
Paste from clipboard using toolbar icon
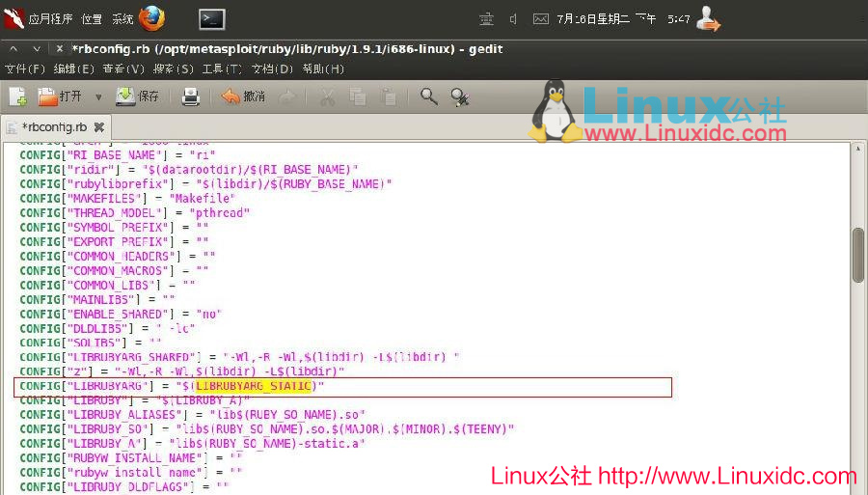point(389,96)
